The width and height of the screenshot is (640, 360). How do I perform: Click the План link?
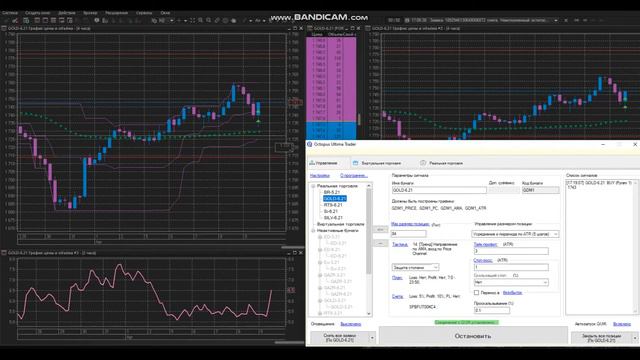pyautogui.click(x=397, y=278)
